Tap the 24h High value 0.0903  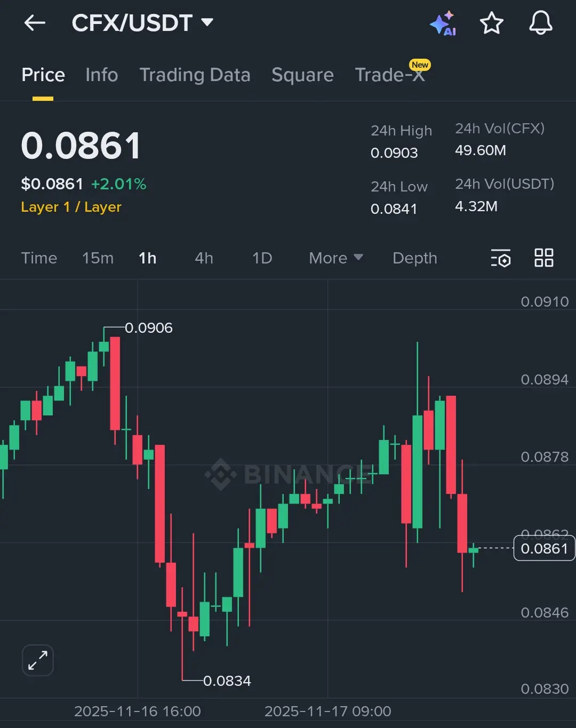pos(394,153)
